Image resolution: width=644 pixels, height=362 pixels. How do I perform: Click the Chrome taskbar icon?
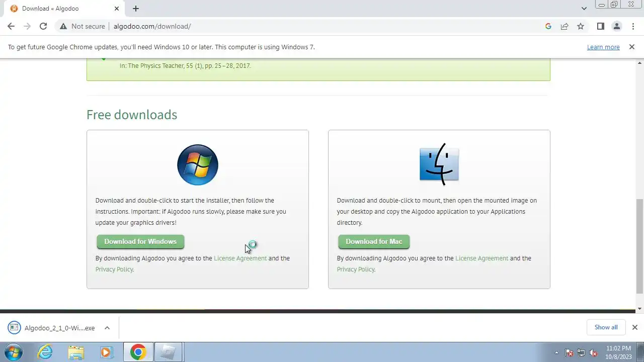[x=138, y=352]
